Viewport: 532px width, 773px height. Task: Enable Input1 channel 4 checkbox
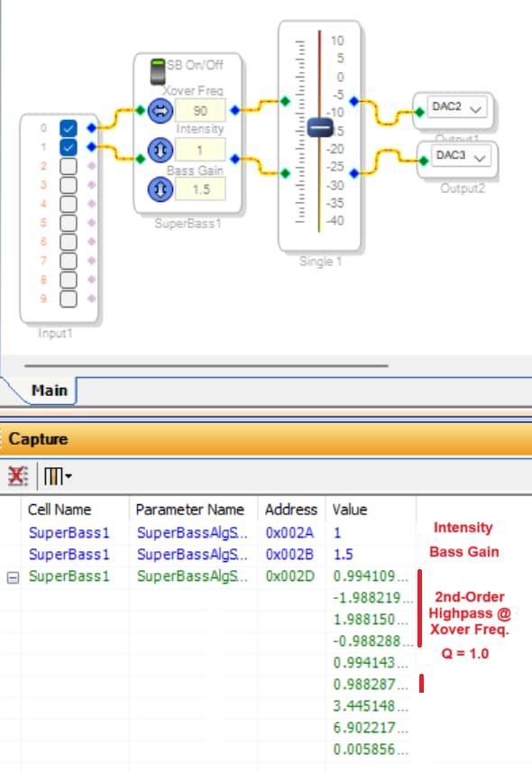(68, 204)
